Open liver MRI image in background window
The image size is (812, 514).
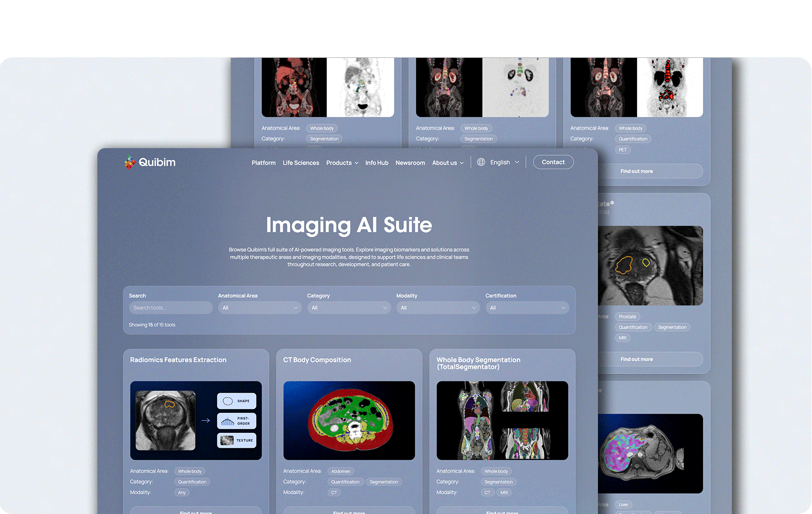[651, 454]
